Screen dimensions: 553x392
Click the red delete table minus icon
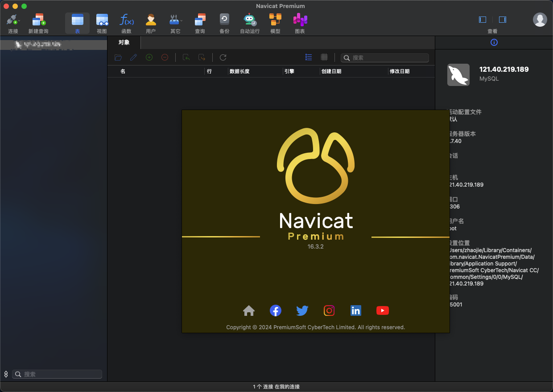click(165, 57)
